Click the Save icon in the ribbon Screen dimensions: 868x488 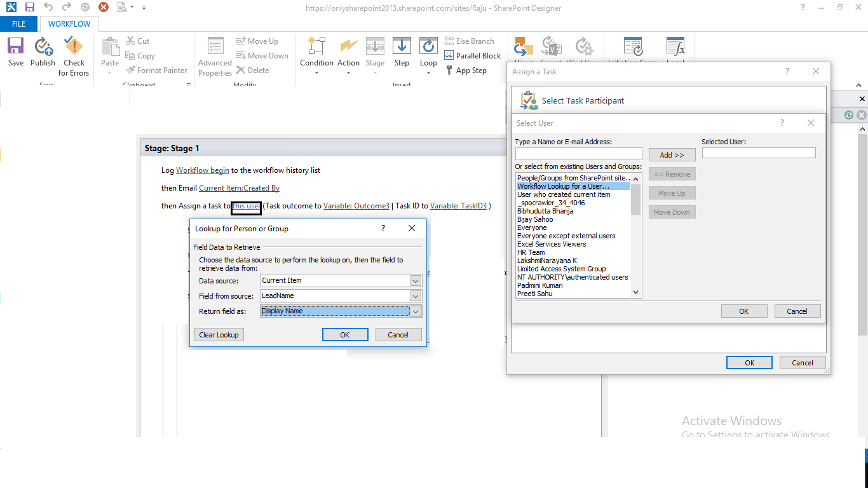pyautogui.click(x=16, y=46)
